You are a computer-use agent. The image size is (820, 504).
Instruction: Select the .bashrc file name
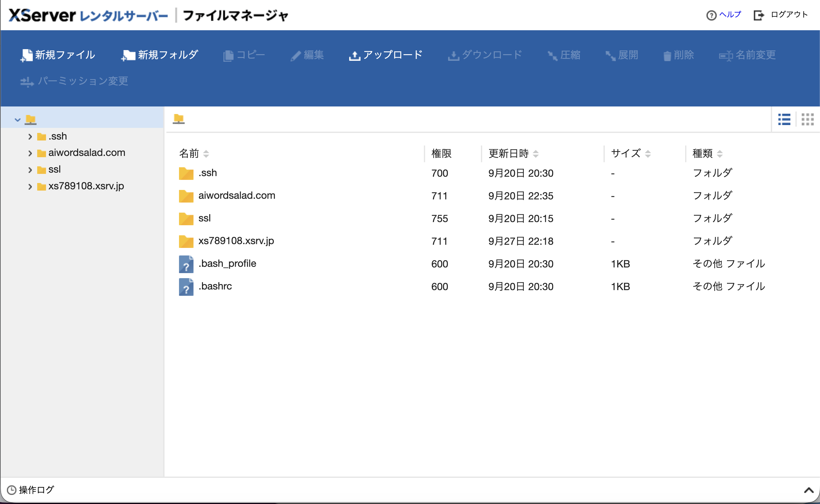(215, 286)
